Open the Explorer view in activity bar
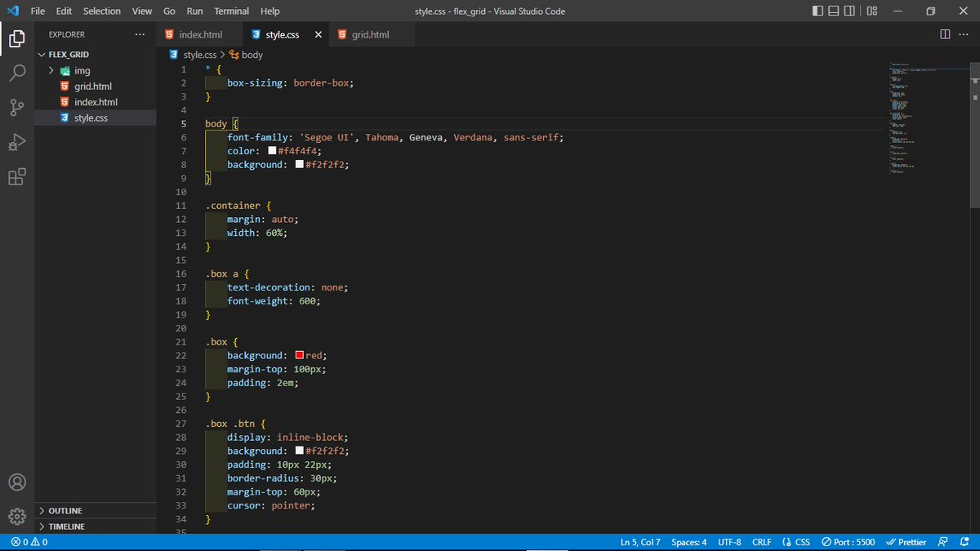 [x=17, y=38]
